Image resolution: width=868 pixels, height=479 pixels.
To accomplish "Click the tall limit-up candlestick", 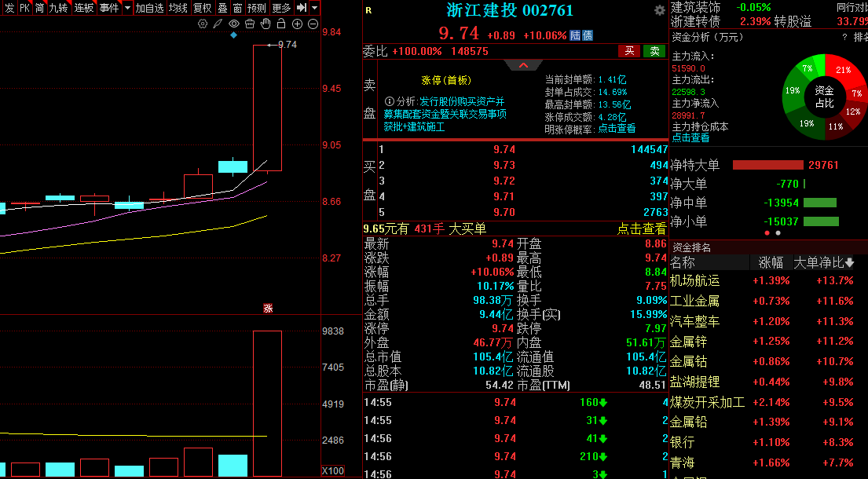I will coord(267,108).
